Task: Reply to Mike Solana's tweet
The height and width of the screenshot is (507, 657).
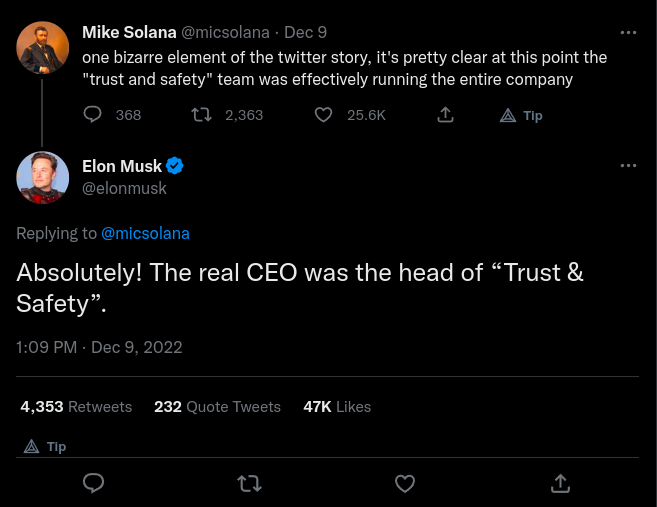Action: click(x=93, y=115)
